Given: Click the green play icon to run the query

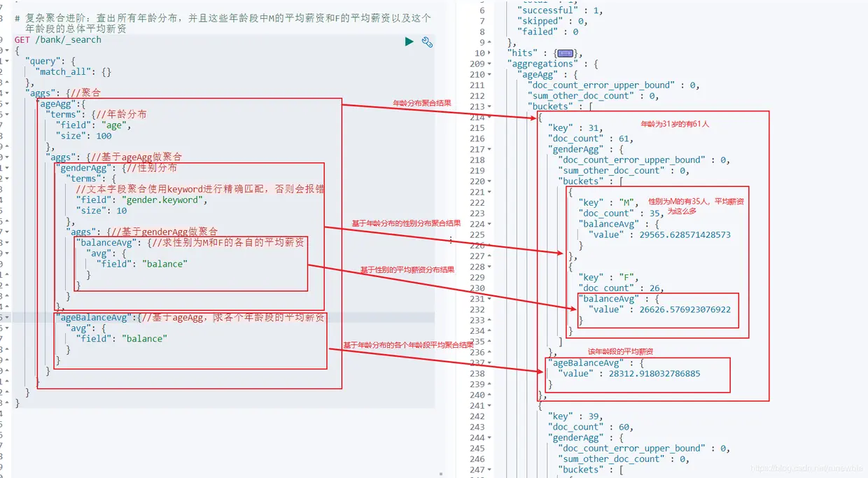Looking at the screenshot, I should [x=409, y=41].
